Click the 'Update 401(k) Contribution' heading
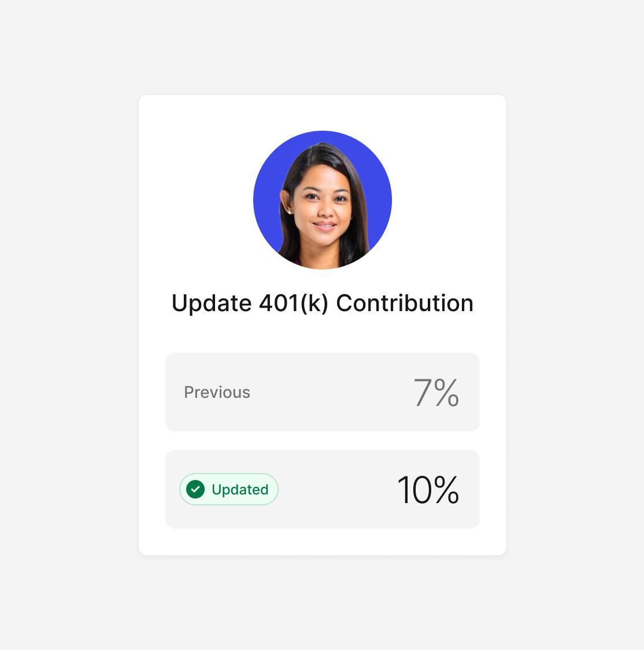 pyautogui.click(x=323, y=303)
